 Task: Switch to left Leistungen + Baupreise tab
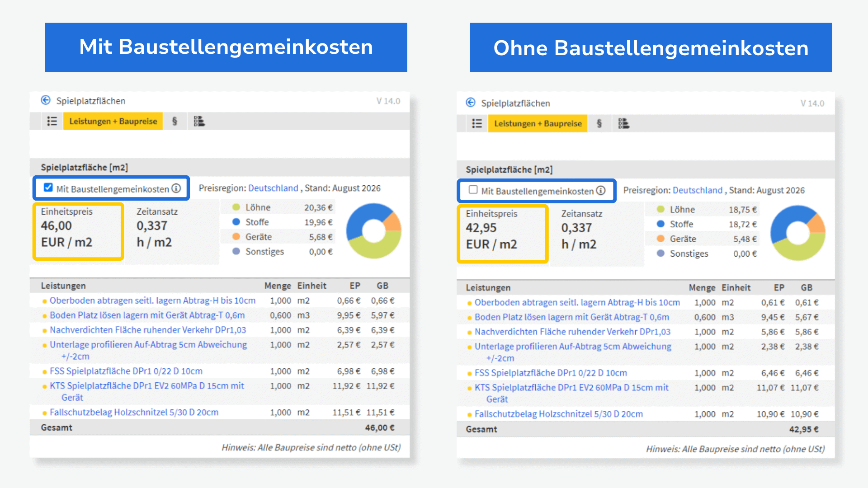113,121
